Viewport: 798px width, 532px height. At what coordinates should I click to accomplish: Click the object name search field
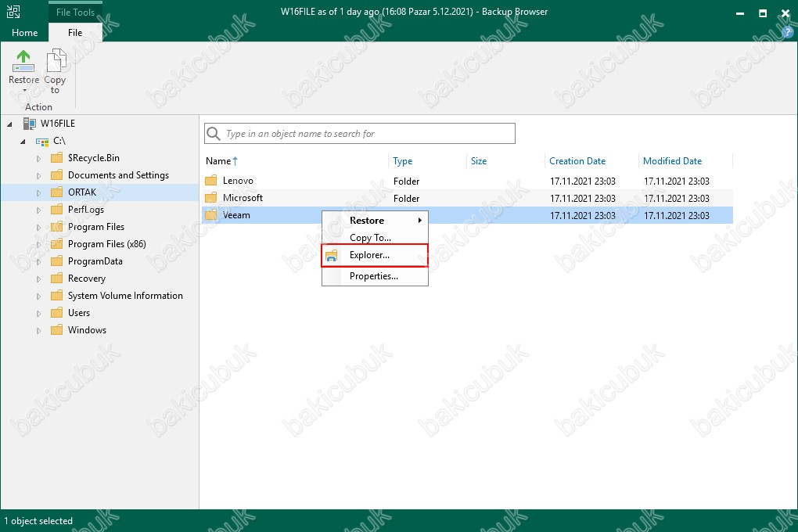(x=360, y=133)
